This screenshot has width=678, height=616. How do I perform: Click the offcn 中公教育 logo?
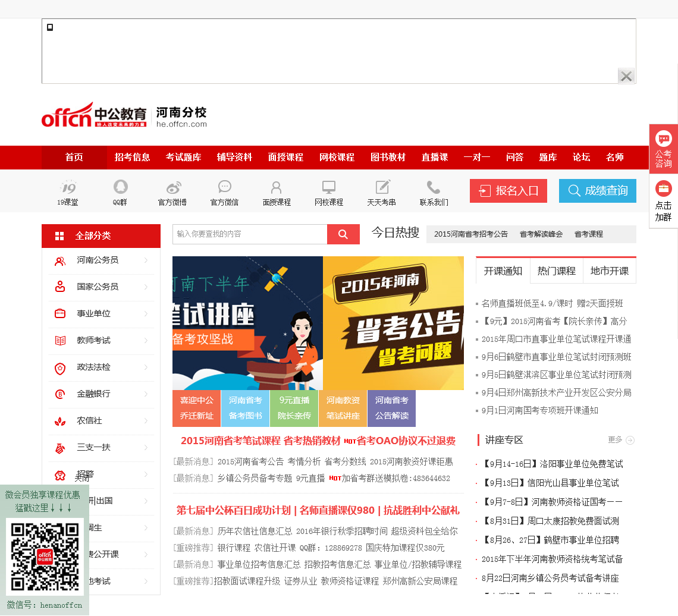click(x=94, y=115)
